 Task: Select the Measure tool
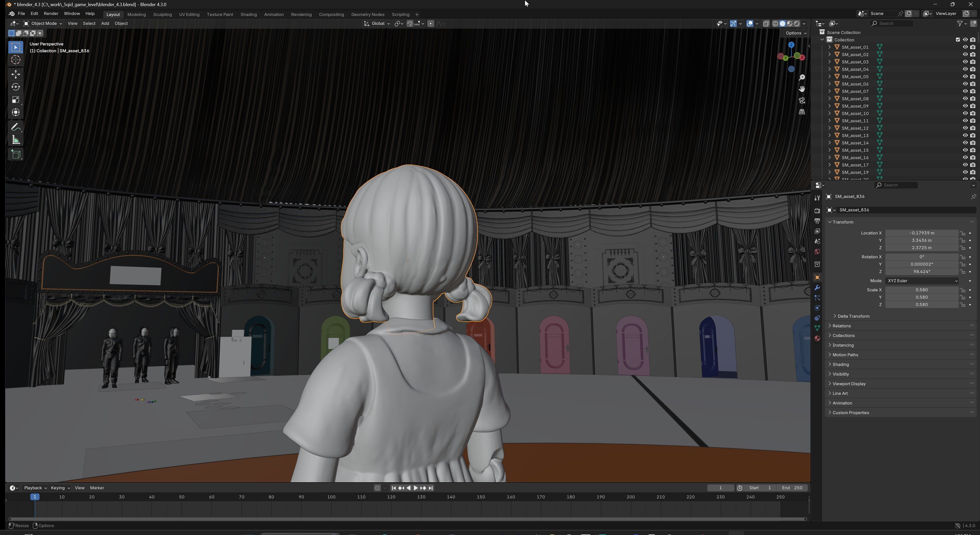pos(15,140)
